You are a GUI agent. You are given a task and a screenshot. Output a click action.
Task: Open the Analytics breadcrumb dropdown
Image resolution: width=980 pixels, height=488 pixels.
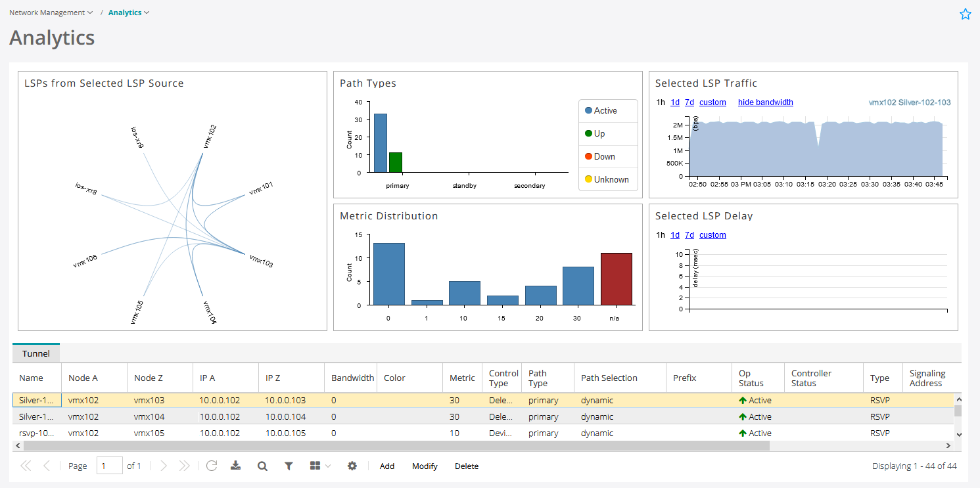[146, 12]
